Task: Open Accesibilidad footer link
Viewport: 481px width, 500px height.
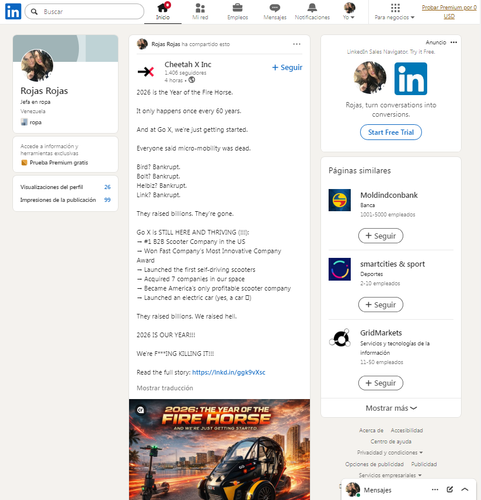Action: pos(407,430)
